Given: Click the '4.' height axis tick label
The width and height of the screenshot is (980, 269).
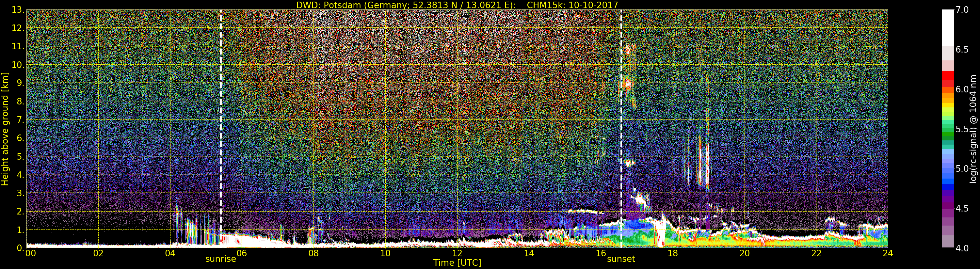Looking at the screenshot, I should point(20,175).
